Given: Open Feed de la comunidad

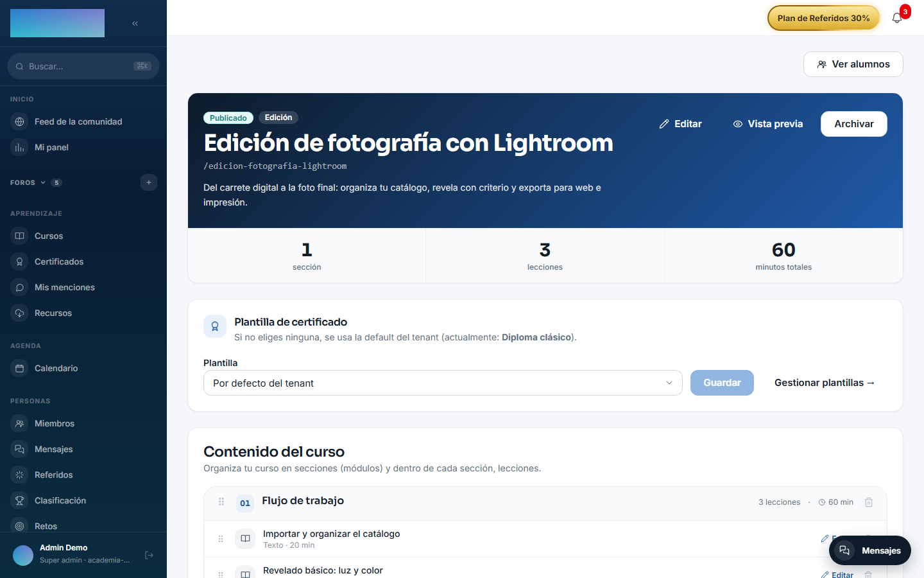Looking at the screenshot, I should (x=83, y=121).
